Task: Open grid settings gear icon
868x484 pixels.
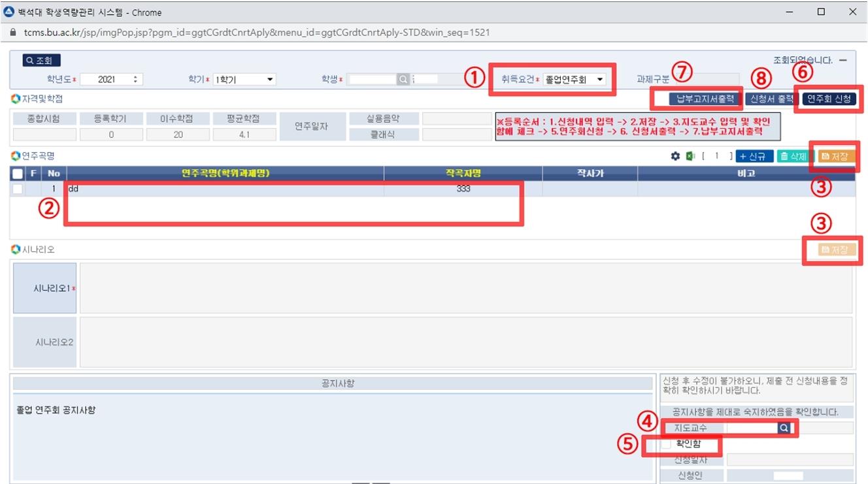Action: 676,157
